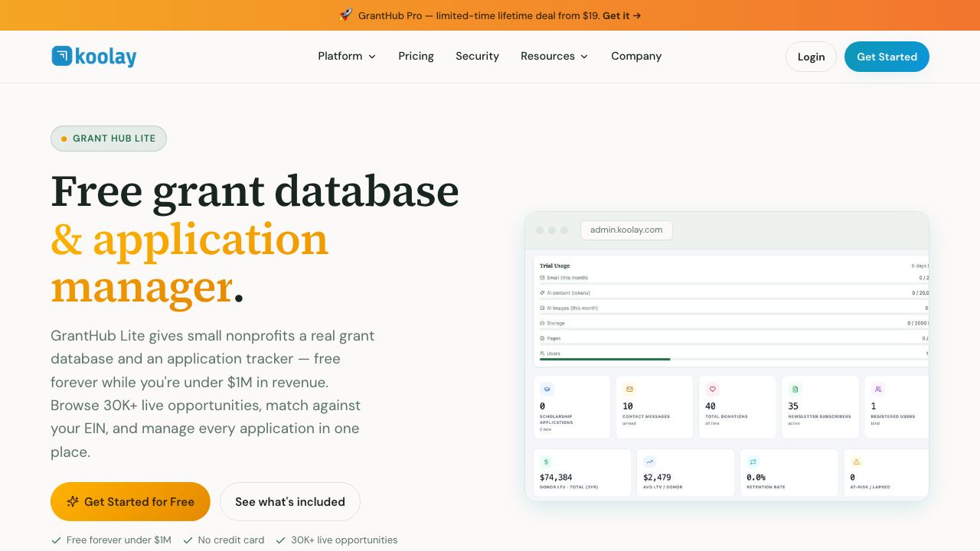Click the At-Risk warning triangle icon
Screen dimensions: 980x551
tap(856, 461)
